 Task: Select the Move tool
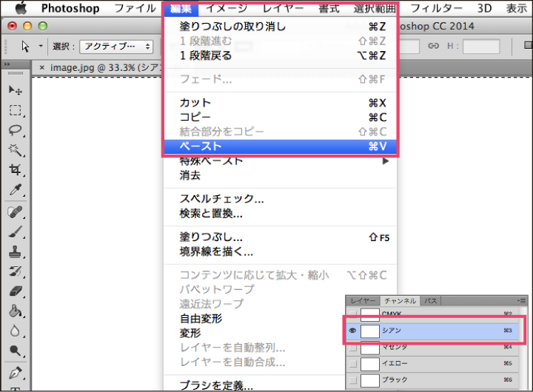pos(16,90)
